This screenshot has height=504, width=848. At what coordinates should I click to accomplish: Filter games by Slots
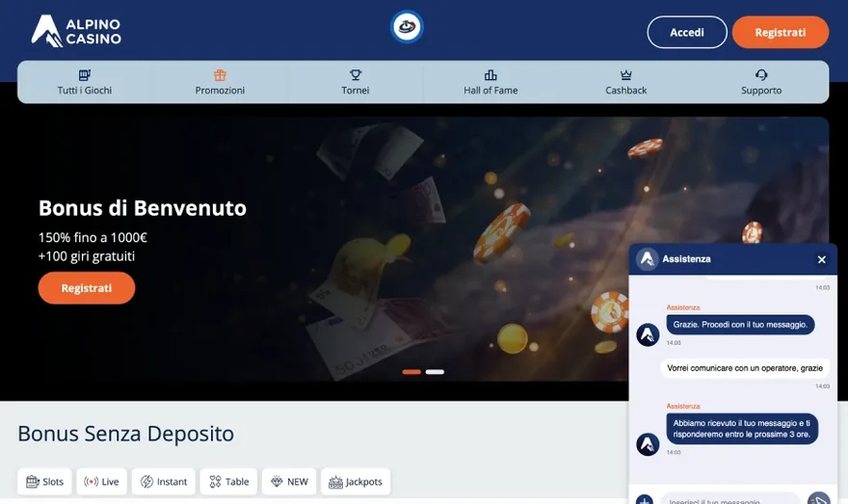(45, 481)
